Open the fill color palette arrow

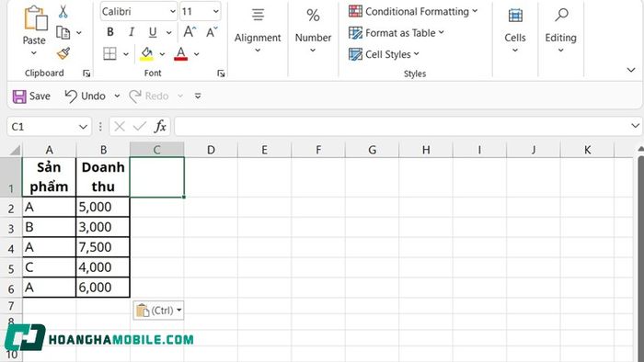coord(162,53)
